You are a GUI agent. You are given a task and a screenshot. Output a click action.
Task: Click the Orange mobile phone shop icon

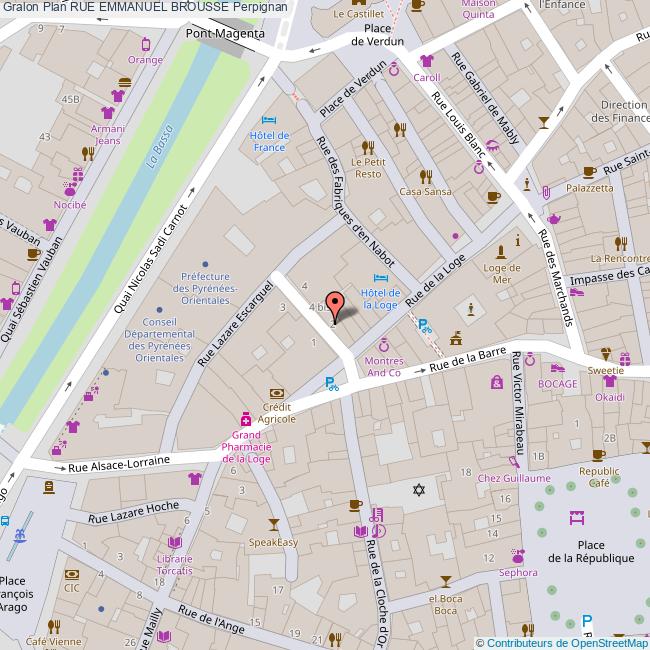point(146,44)
